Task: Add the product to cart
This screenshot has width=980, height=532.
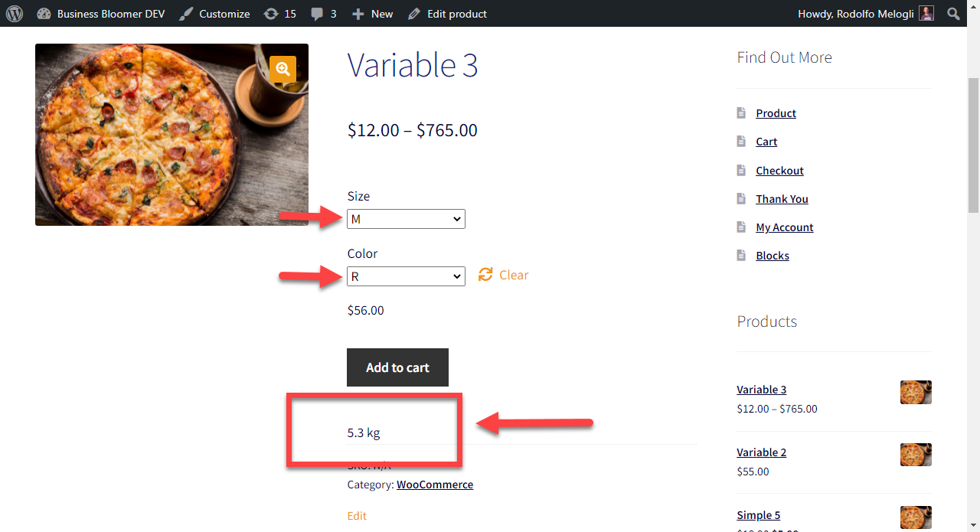Action: tap(397, 367)
